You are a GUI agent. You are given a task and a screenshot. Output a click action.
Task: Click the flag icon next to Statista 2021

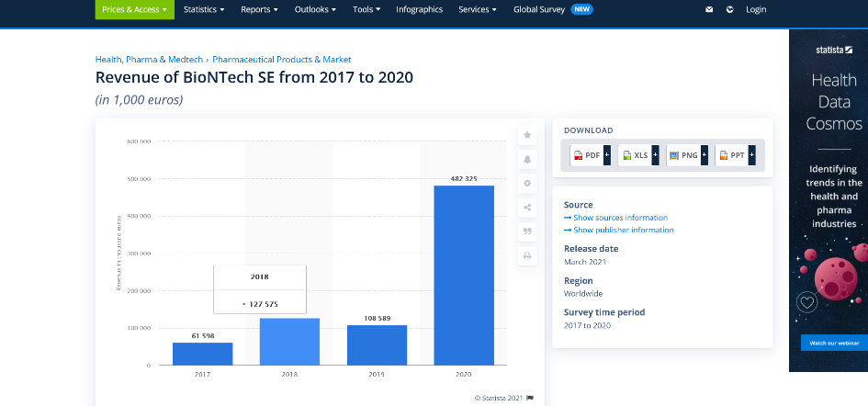click(x=530, y=398)
